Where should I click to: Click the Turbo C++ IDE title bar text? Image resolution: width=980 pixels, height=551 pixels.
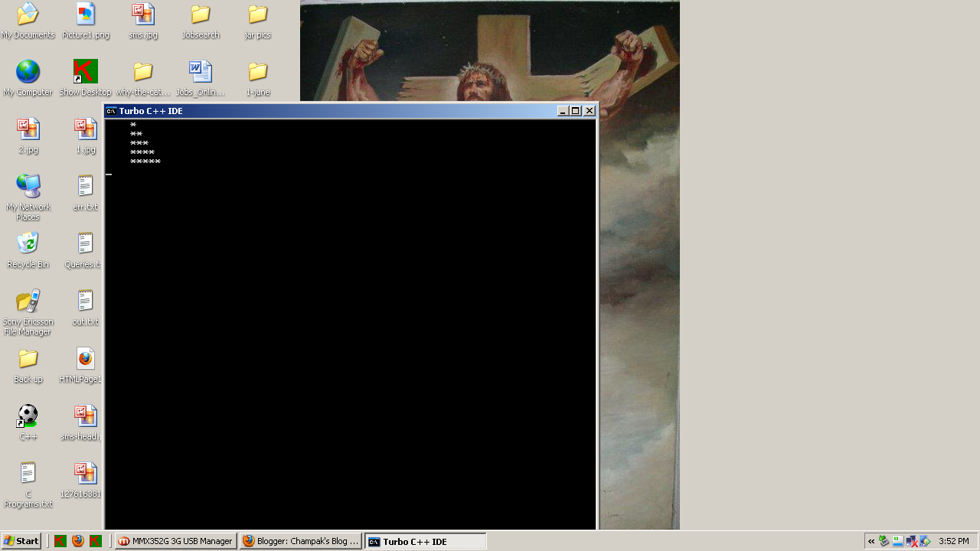[x=151, y=111]
